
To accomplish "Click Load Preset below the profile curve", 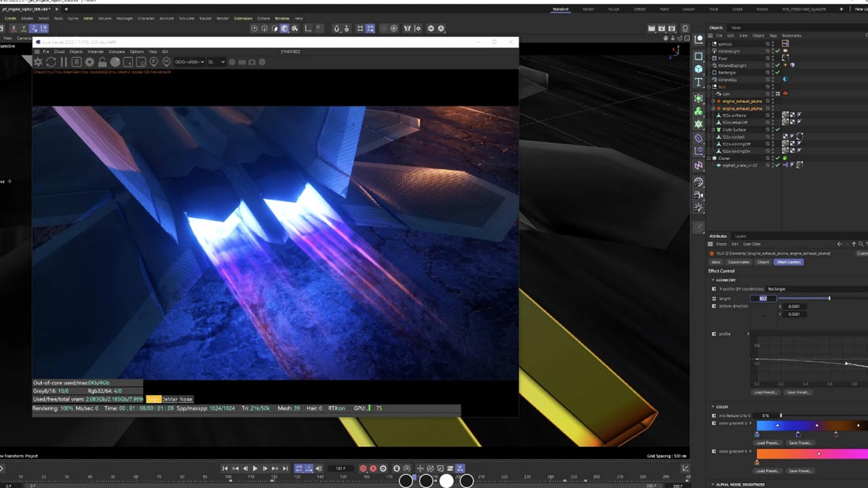I will [765, 392].
